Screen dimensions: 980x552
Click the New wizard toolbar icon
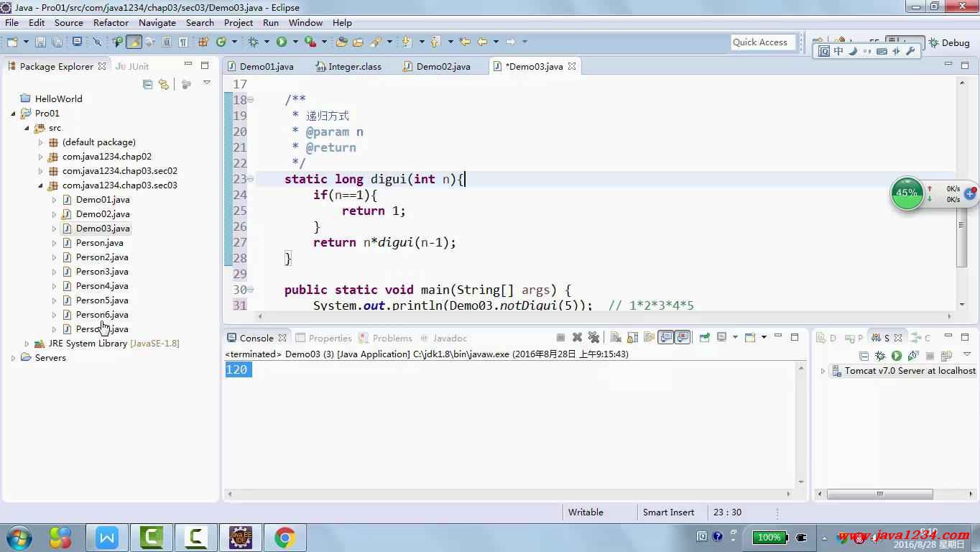(12, 42)
